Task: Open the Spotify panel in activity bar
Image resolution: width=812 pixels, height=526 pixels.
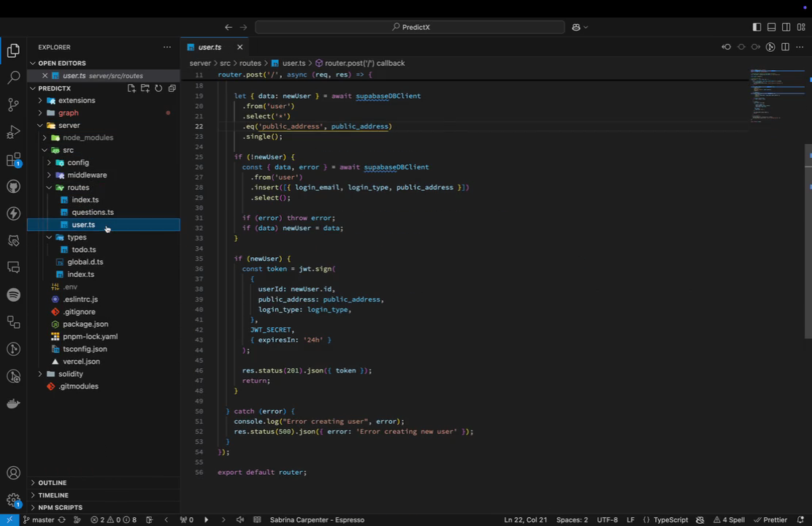Action: pos(13,294)
